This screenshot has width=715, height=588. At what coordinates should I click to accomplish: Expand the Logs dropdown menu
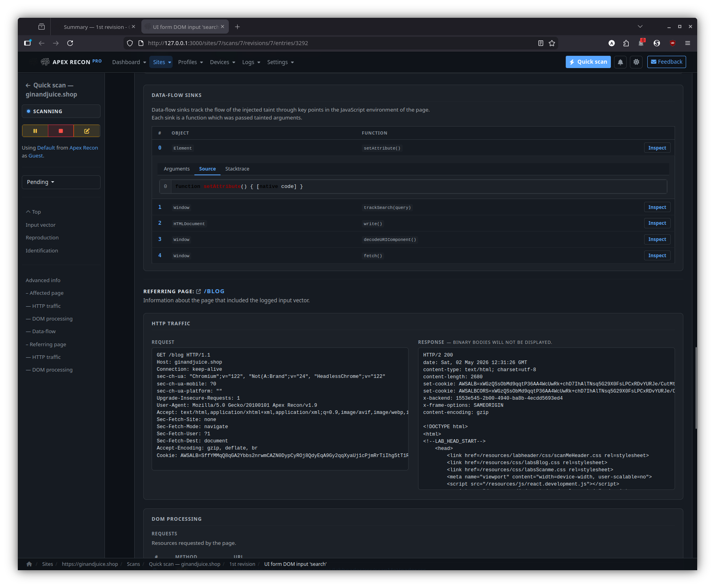[x=251, y=62]
